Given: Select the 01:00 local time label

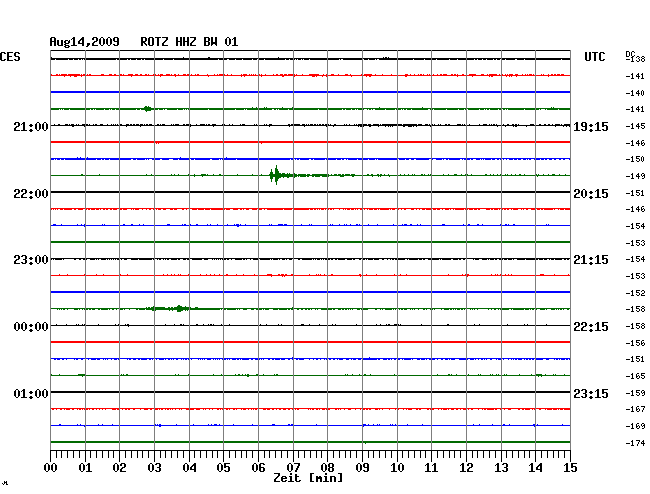Looking at the screenshot, I should 31,393.
